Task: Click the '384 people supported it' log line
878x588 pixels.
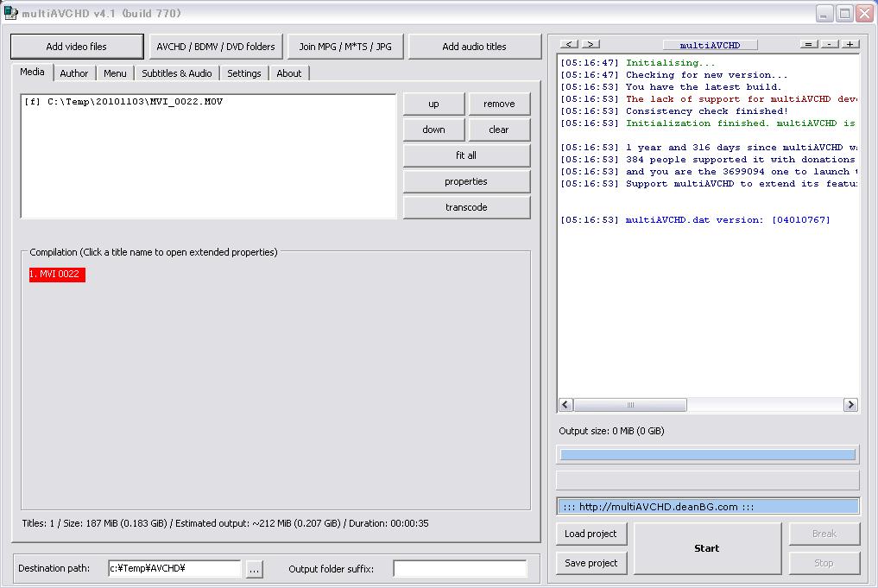Action: point(708,160)
